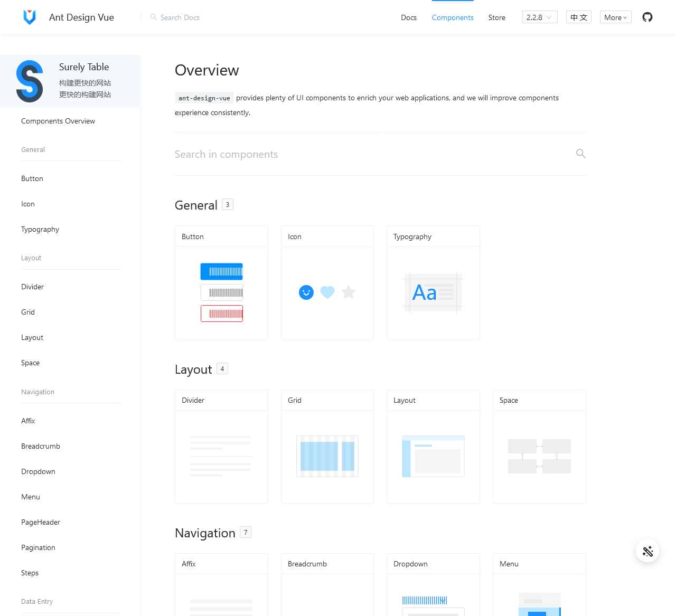The height and width of the screenshot is (616, 676).
Task: Open Layout in the sidebar menu
Action: pyautogui.click(x=32, y=337)
